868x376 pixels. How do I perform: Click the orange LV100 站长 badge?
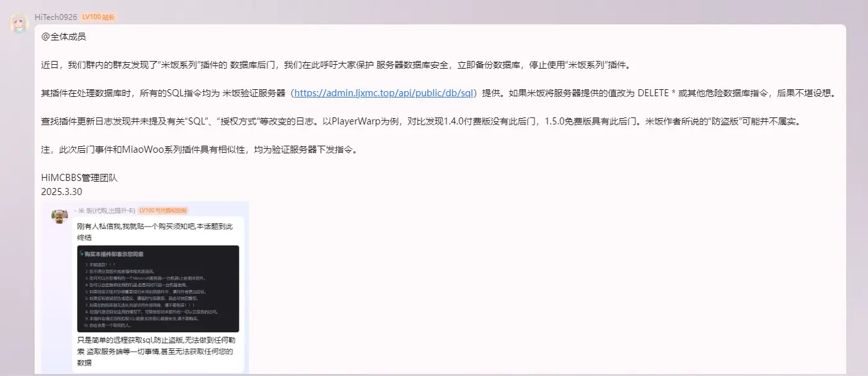[x=98, y=17]
